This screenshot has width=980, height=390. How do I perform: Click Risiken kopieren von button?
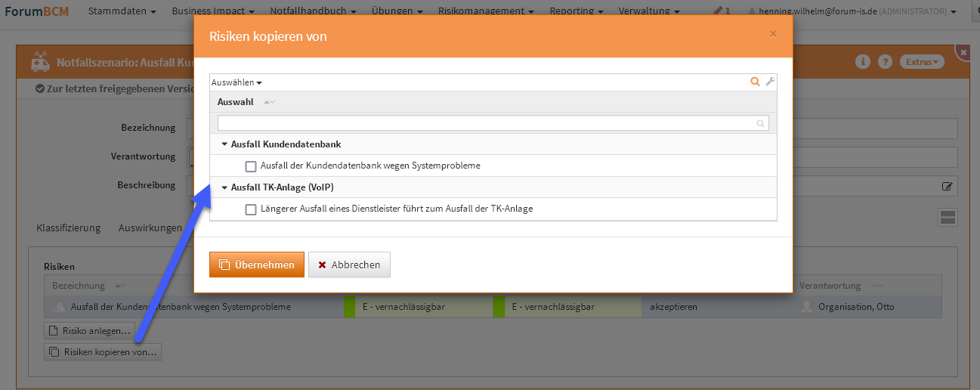coord(103,351)
